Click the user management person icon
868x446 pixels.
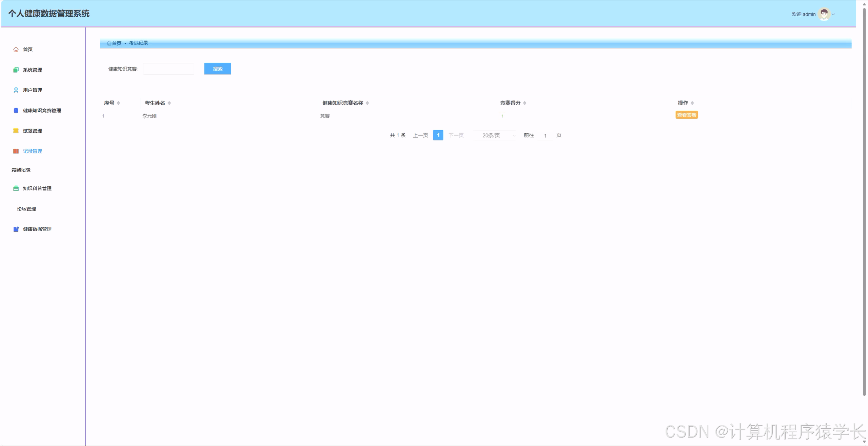point(16,90)
